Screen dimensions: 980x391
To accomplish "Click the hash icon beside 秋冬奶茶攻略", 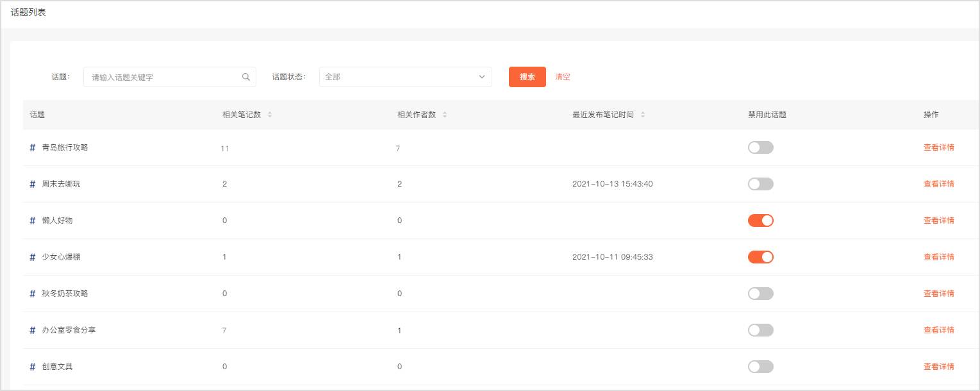I will pos(33,294).
